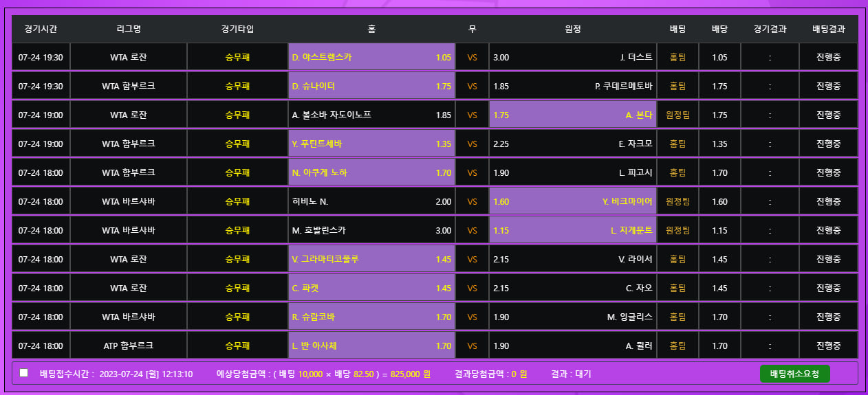868x395 pixels.
Task: Select highlighted away player L. 지게문트
Action: point(573,231)
